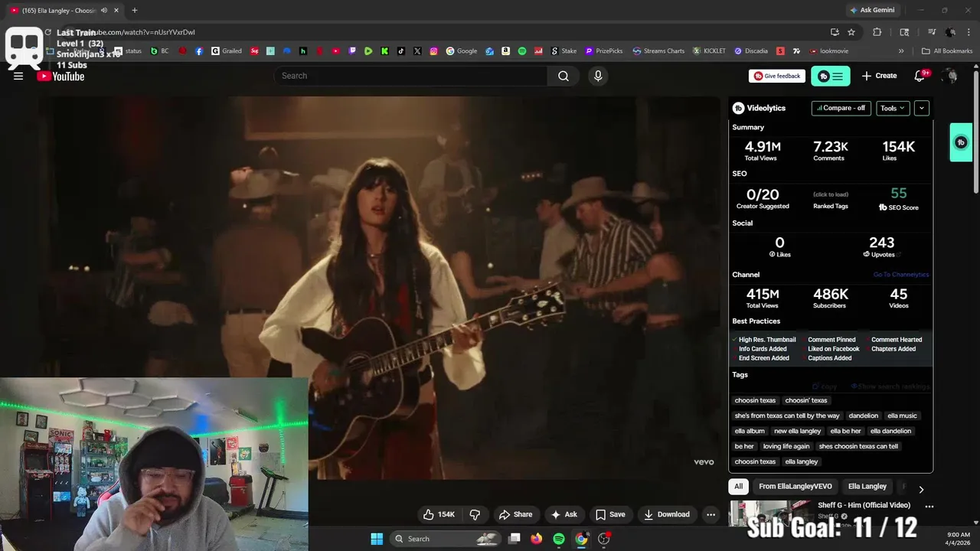The width and height of the screenshot is (980, 551).
Task: Click the Windows taskbar Search box
Action: click(444, 539)
